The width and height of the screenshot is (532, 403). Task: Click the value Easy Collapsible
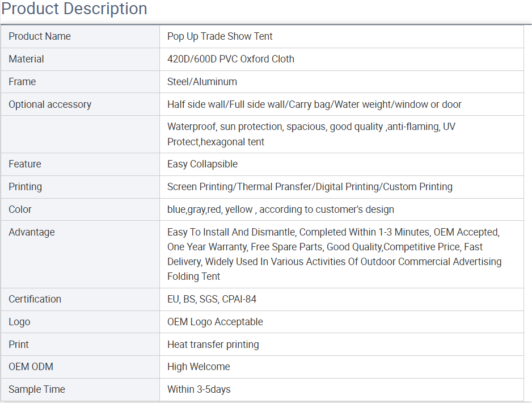coord(202,164)
